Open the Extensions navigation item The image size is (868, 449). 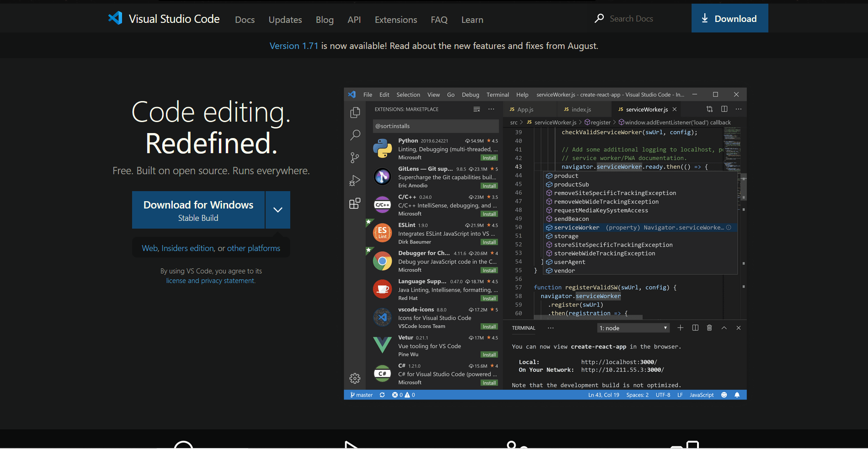[x=396, y=20]
